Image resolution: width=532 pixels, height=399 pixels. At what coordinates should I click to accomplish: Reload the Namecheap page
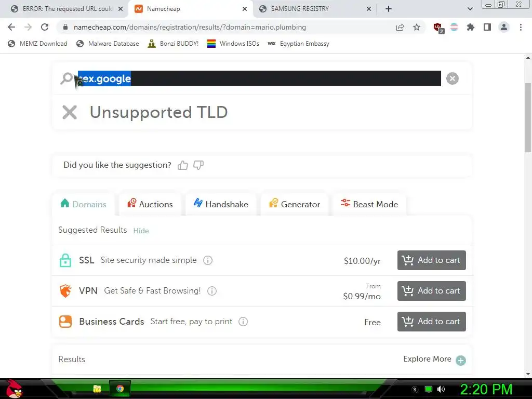45,27
